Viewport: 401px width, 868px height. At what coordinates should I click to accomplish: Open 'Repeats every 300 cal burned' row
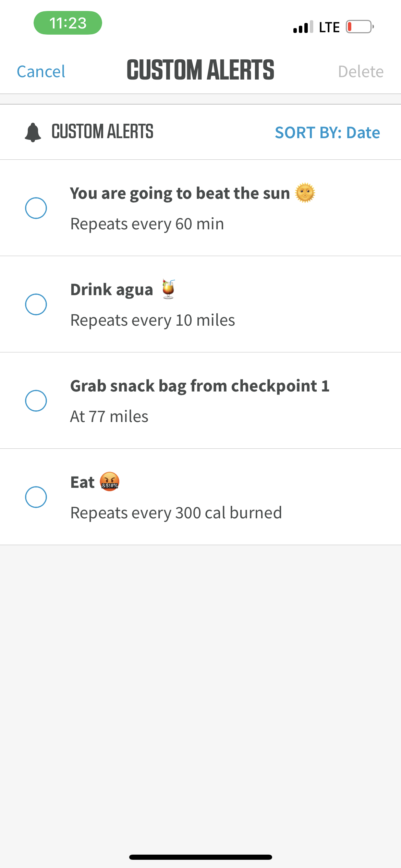pyautogui.click(x=176, y=513)
